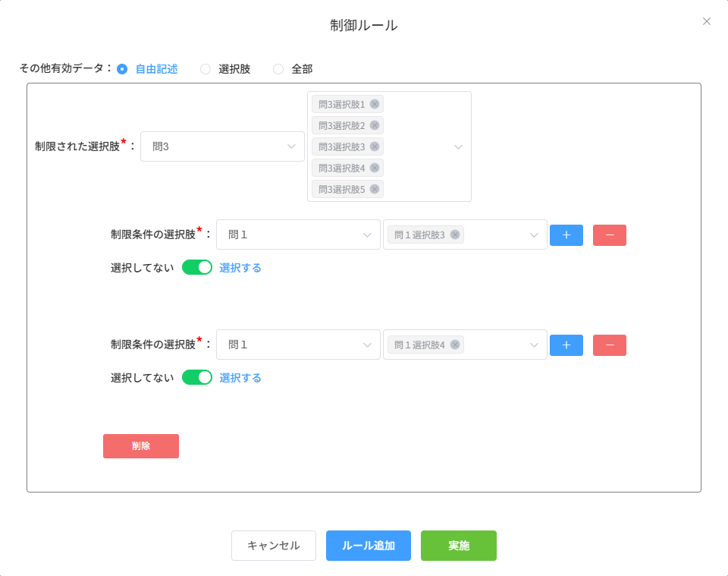
Task: Click minus button on second condition row
Action: pyautogui.click(x=609, y=345)
